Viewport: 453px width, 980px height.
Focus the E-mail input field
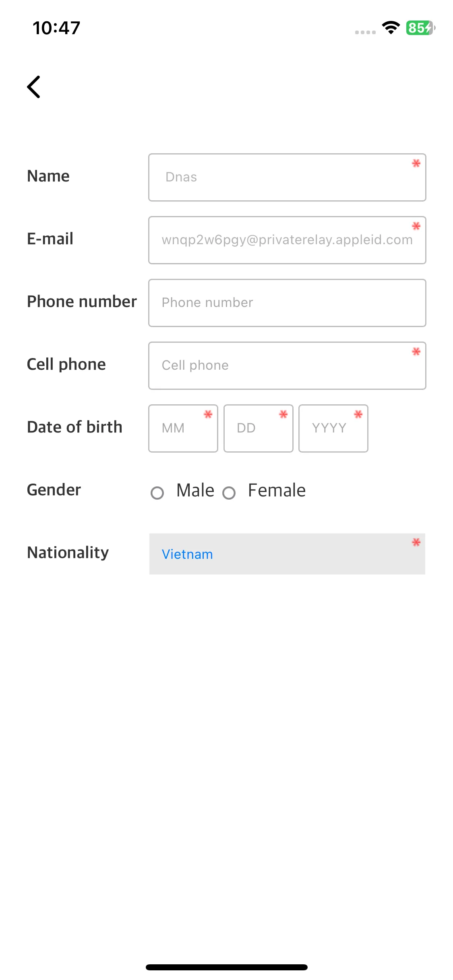tap(287, 240)
